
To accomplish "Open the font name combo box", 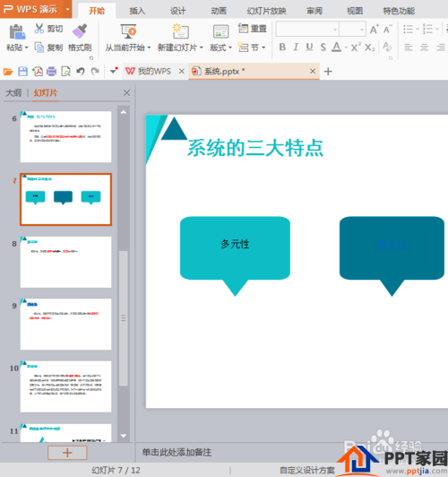I will (x=307, y=30).
